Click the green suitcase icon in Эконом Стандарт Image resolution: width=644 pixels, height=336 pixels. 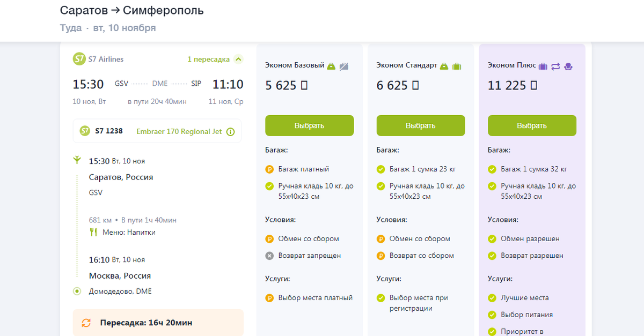coord(457,66)
